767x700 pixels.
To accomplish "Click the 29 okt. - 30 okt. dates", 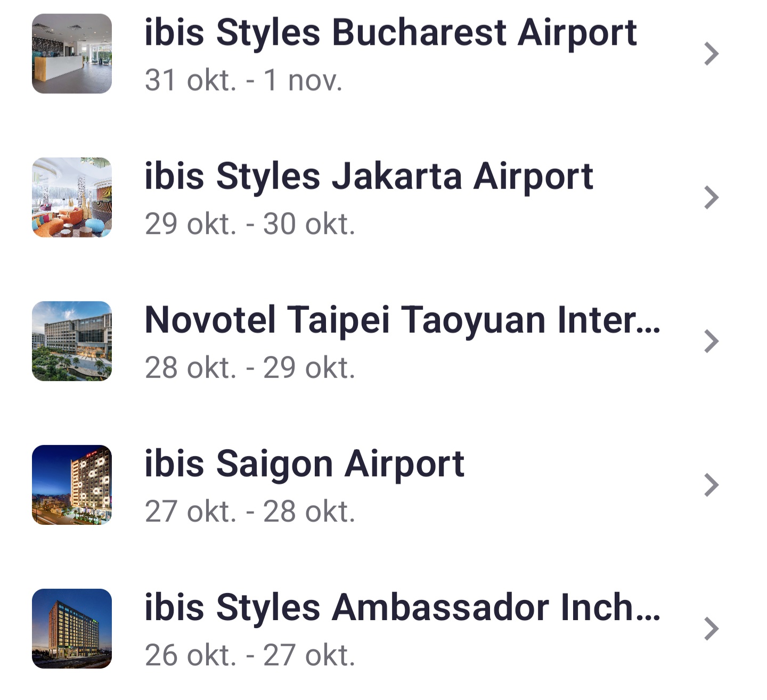I will [250, 225].
